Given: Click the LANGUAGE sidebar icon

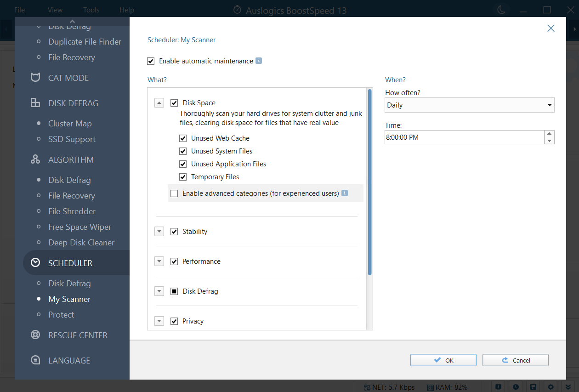Looking at the screenshot, I should 35,360.
